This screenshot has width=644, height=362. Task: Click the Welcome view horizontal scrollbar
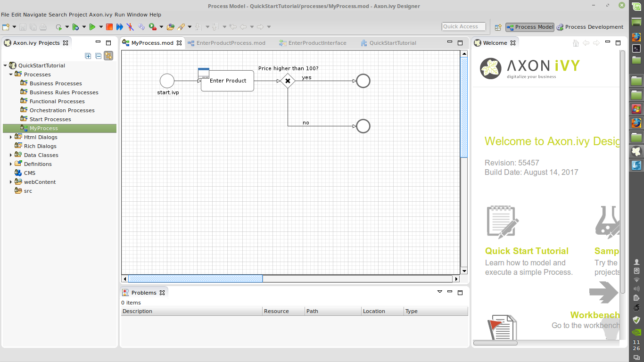pyautogui.click(x=495, y=343)
